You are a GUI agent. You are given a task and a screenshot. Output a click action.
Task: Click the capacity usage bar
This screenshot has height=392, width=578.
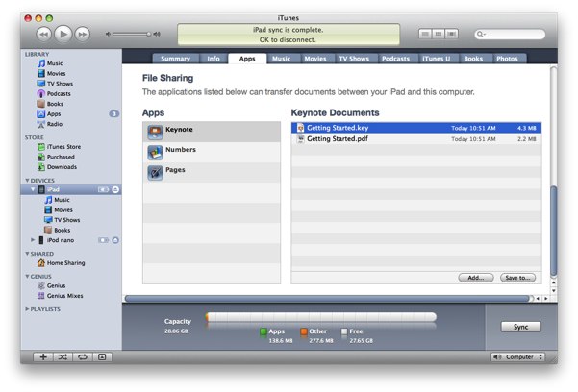tap(321, 317)
